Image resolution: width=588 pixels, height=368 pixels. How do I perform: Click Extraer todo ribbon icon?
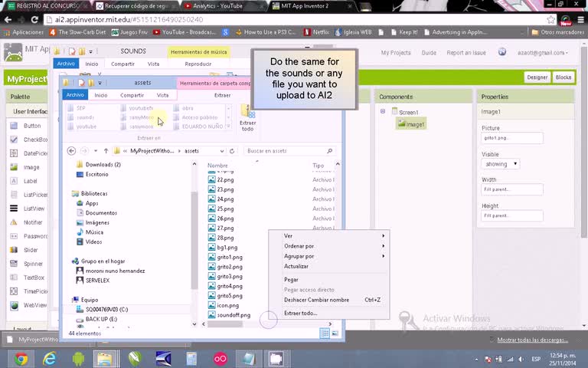point(247,117)
